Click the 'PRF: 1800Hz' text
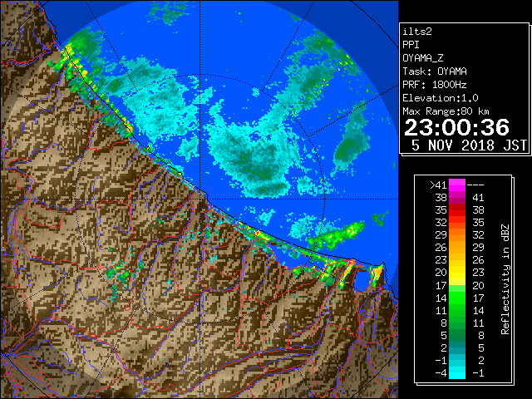The height and width of the screenshot is (399, 532). coord(435,85)
